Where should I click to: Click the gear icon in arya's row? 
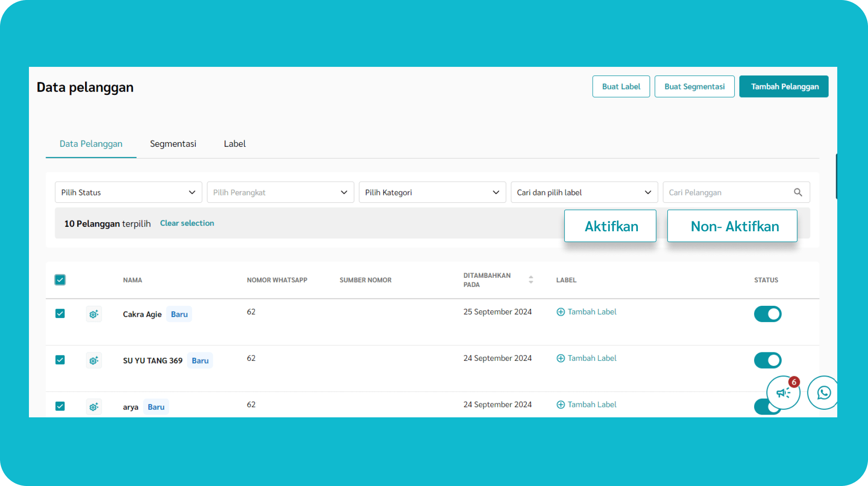(94, 407)
